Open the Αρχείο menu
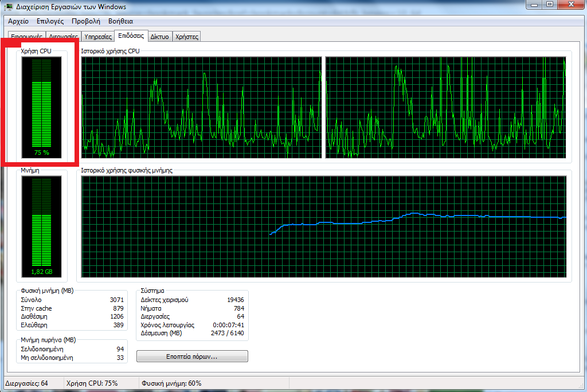The height and width of the screenshot is (392, 587). pos(18,21)
